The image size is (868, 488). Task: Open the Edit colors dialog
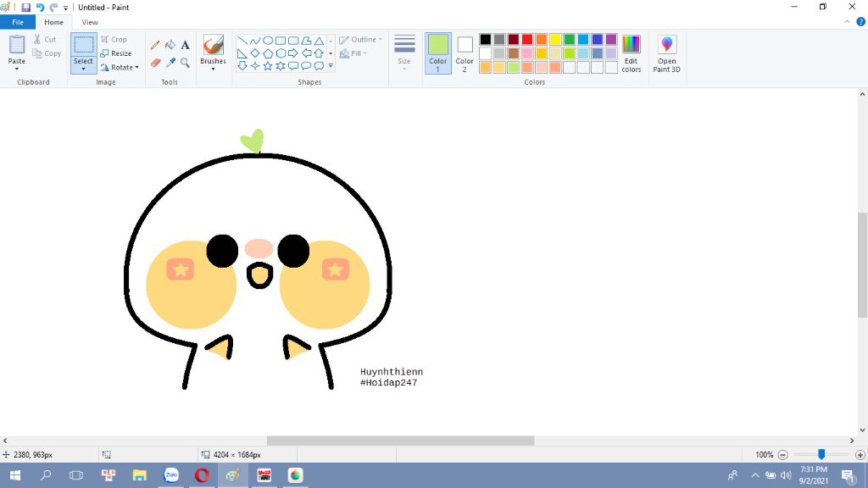pos(631,53)
